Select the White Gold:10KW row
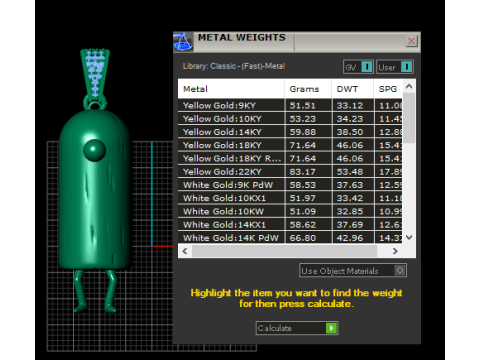 pyautogui.click(x=290, y=212)
